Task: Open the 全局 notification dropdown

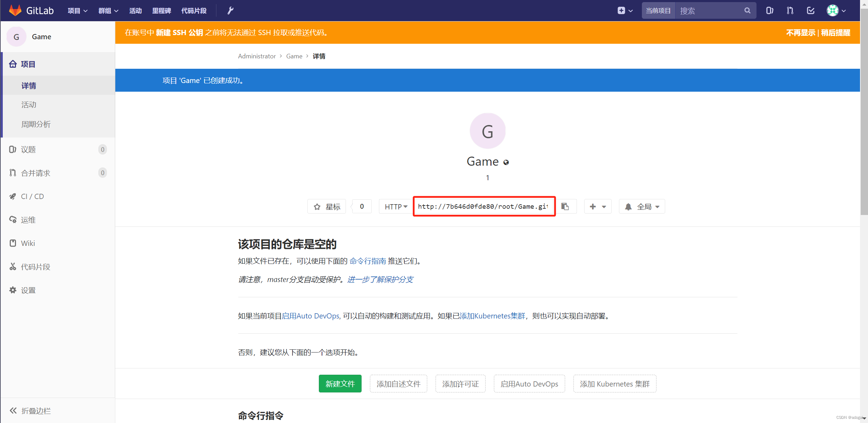Action: pos(642,207)
